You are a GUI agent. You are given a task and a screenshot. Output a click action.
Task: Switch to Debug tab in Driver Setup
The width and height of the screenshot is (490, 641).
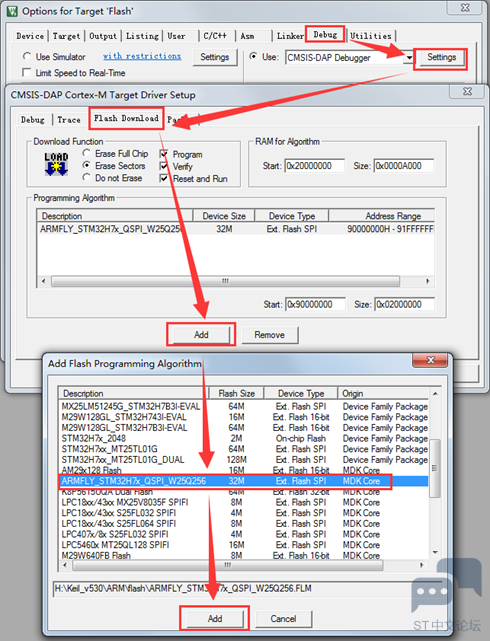(x=33, y=120)
